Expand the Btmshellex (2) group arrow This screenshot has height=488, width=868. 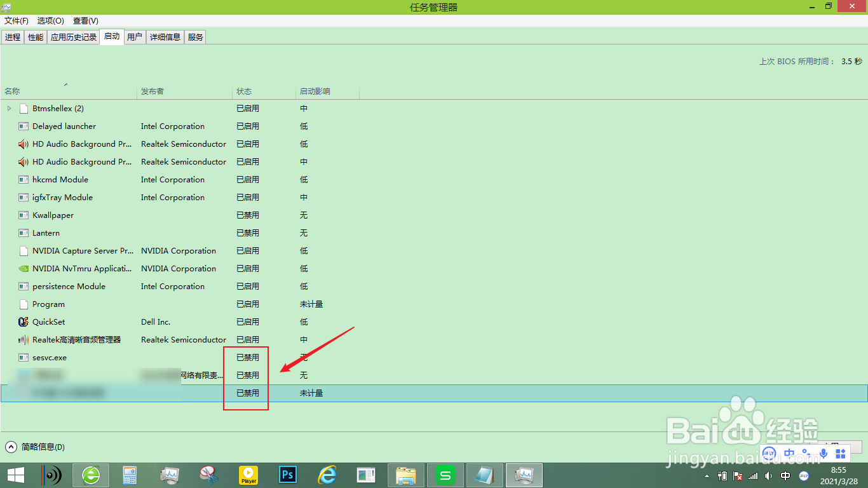pyautogui.click(x=9, y=109)
